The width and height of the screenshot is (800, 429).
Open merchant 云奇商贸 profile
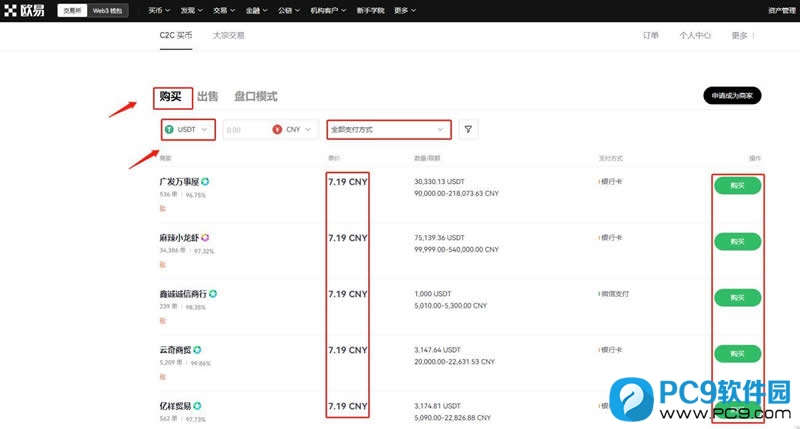click(x=176, y=350)
